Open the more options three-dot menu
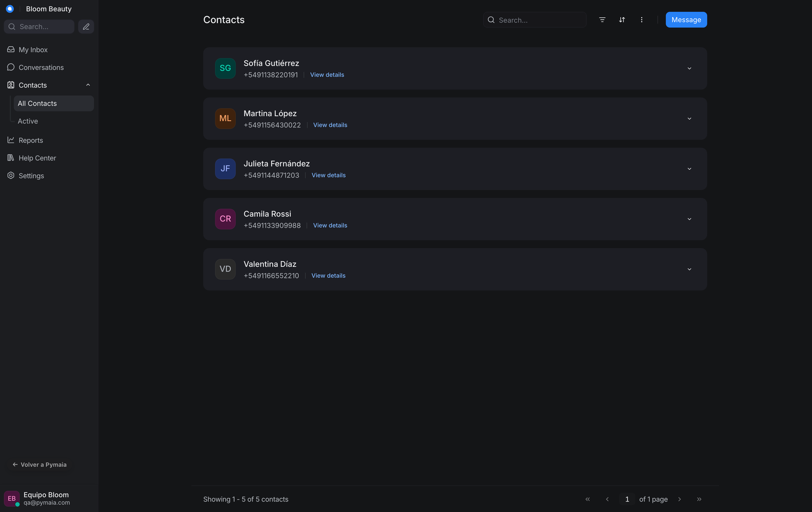 (642, 20)
